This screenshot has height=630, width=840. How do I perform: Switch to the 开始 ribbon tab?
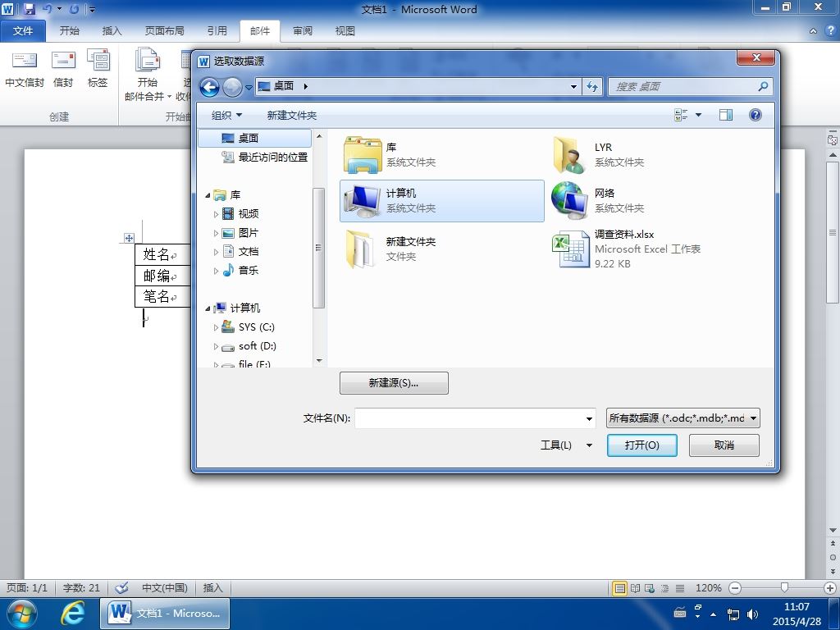pyautogui.click(x=69, y=30)
